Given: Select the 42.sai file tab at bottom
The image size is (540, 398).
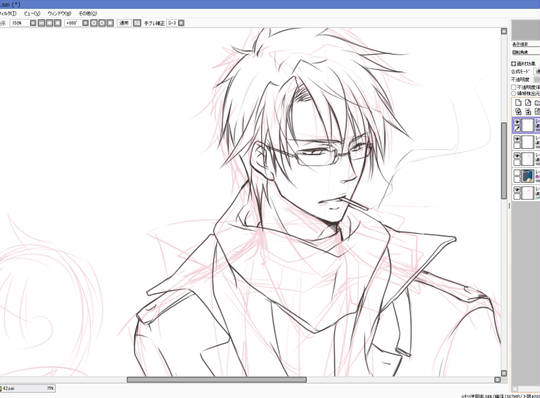Looking at the screenshot, I should (28, 388).
